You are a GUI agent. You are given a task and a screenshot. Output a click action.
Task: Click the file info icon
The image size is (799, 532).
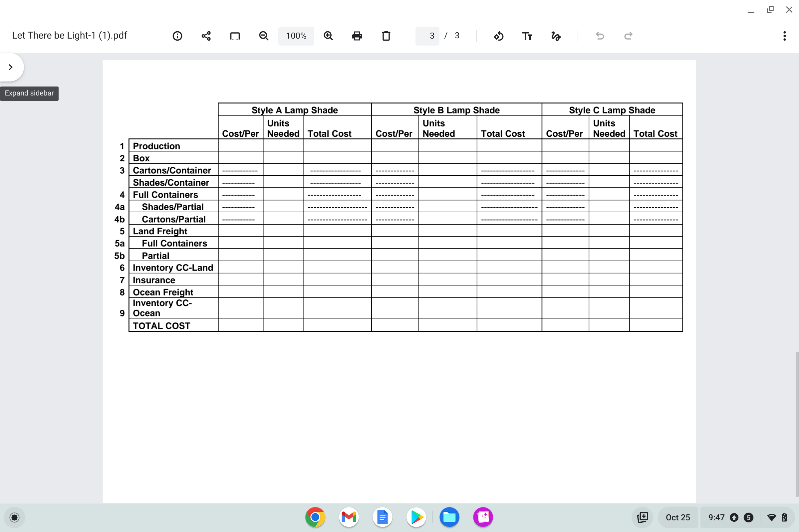click(x=177, y=36)
